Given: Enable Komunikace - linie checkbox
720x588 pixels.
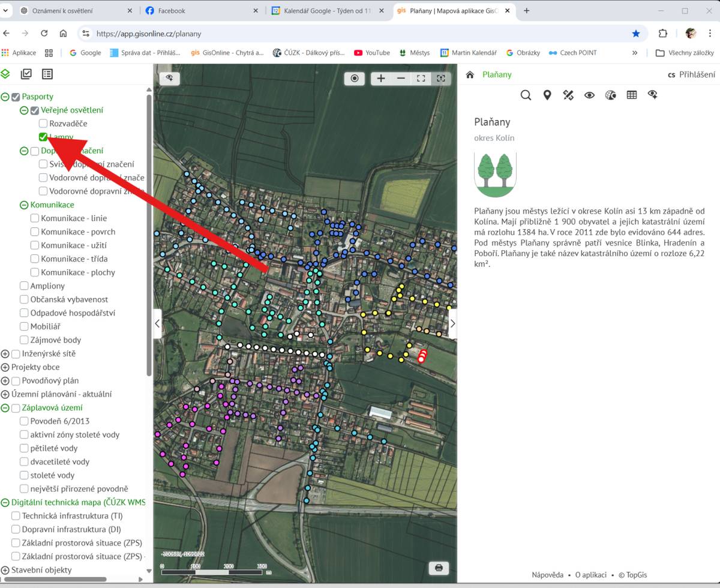Looking at the screenshot, I should click(35, 218).
